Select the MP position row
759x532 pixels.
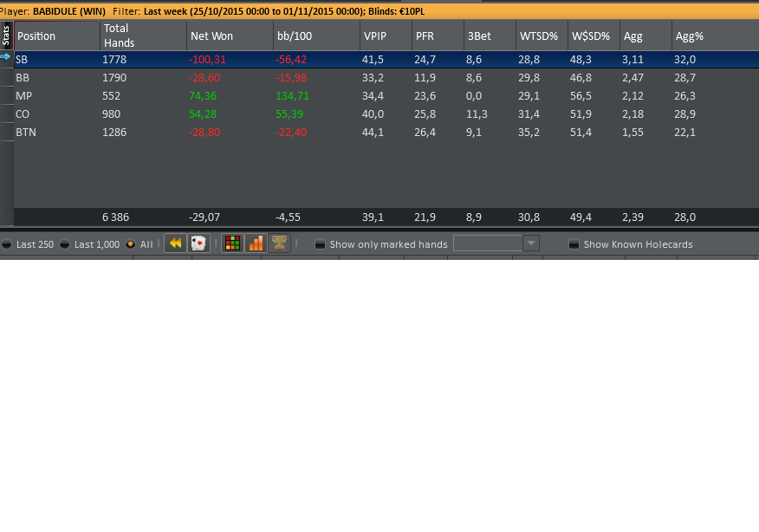[x=386, y=96]
